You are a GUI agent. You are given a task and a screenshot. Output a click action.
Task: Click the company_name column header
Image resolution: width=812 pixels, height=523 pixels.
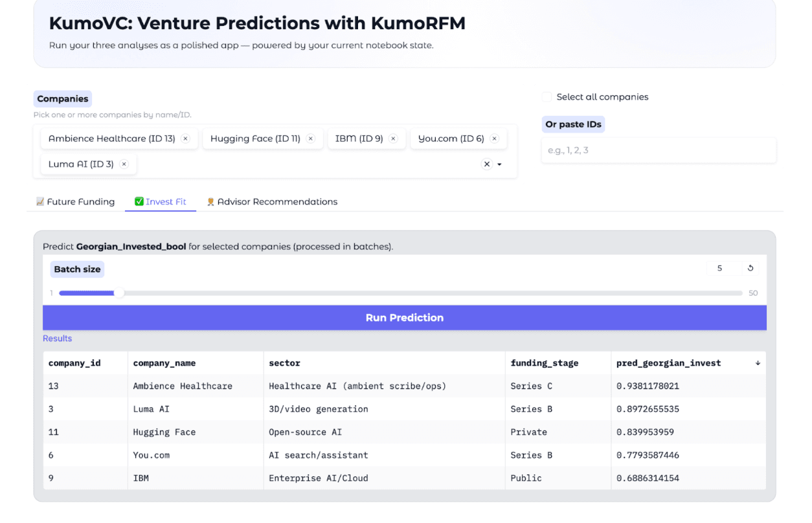pyautogui.click(x=164, y=363)
